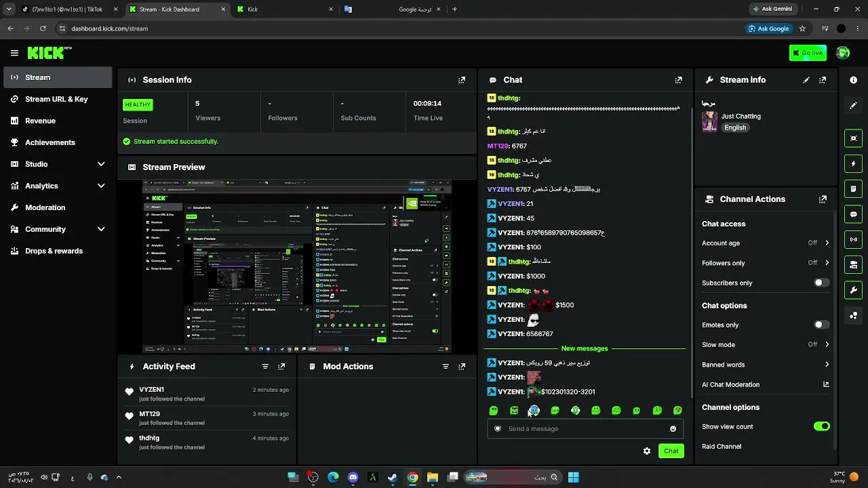Toggle the broadcast signal widget icon in right sidebar
868x488 pixels.
point(853,239)
